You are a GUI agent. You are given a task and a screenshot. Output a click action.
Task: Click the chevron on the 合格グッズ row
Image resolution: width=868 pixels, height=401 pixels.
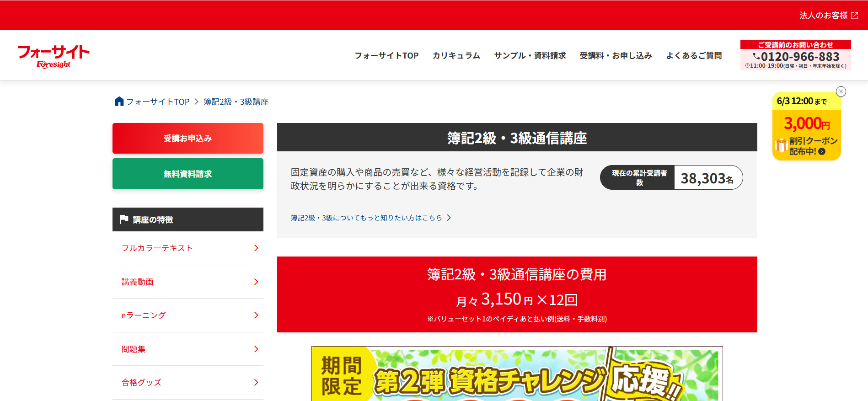point(256,382)
